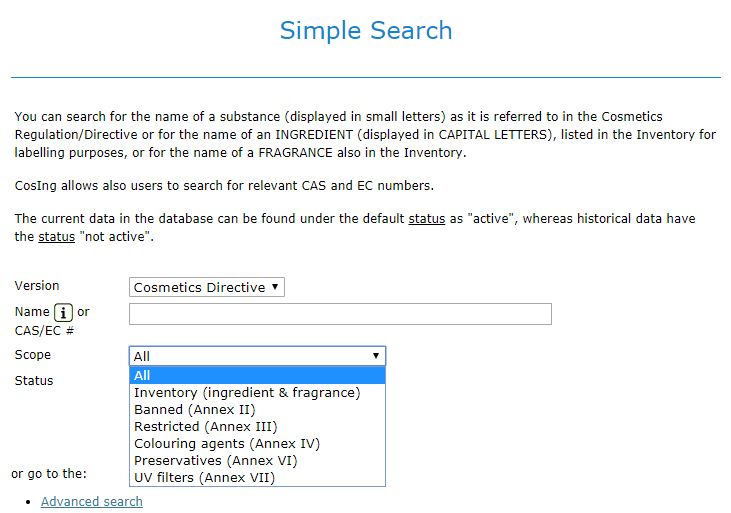Open the Version dropdown
The image size is (731, 513).
(x=207, y=287)
